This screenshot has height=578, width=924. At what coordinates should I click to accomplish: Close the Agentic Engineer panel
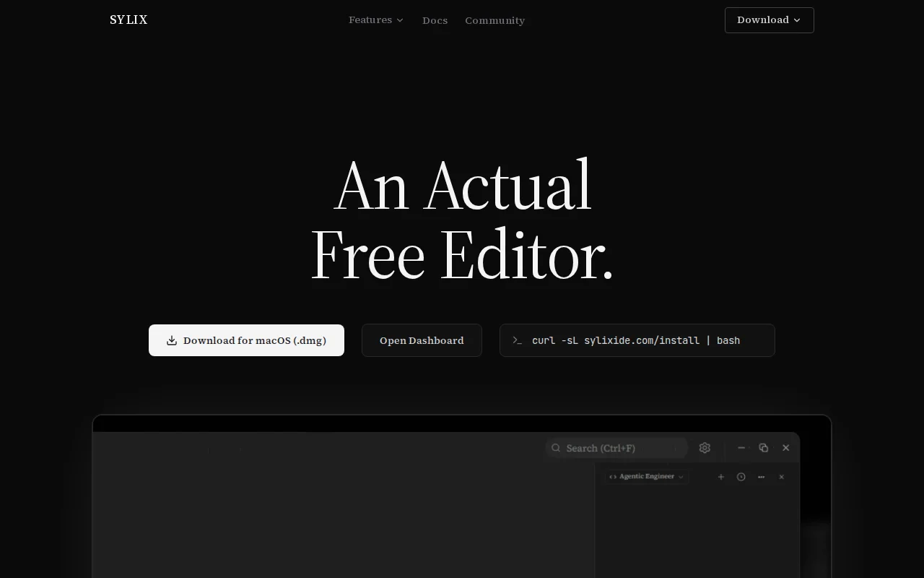(x=781, y=477)
